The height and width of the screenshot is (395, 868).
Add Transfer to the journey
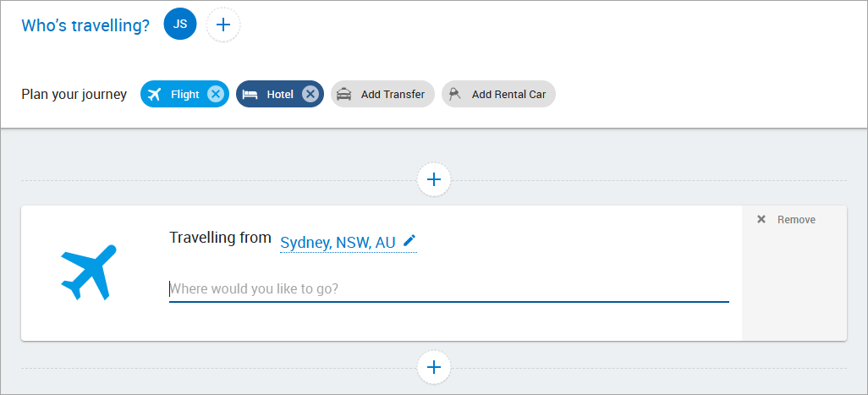382,94
